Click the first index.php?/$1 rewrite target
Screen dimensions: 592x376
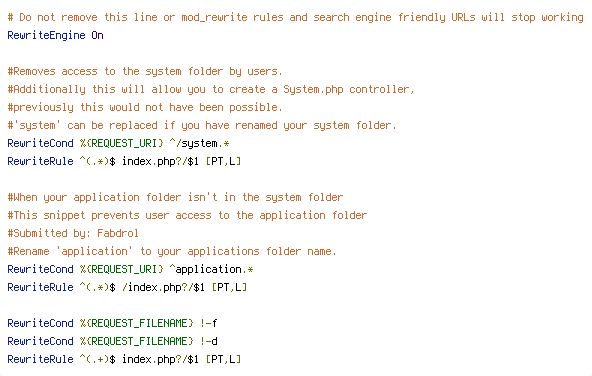[160, 161]
